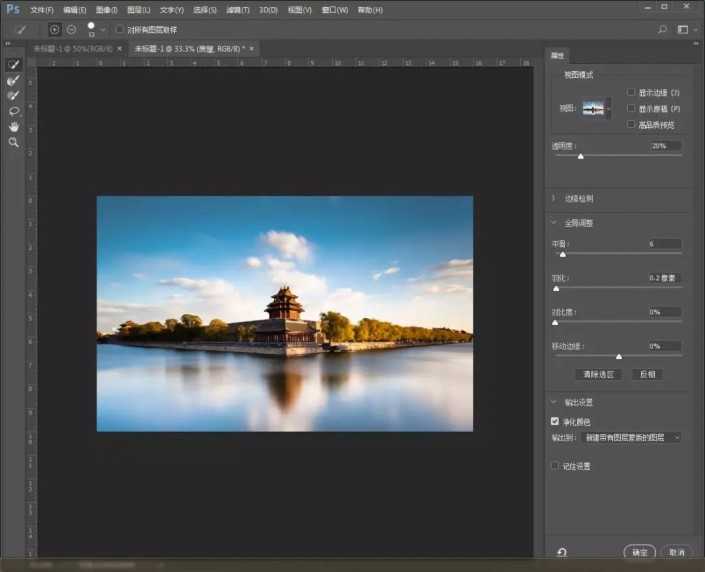This screenshot has width=705, height=572.
Task: Enable the 显示边缘 (J) checkbox
Action: [631, 92]
